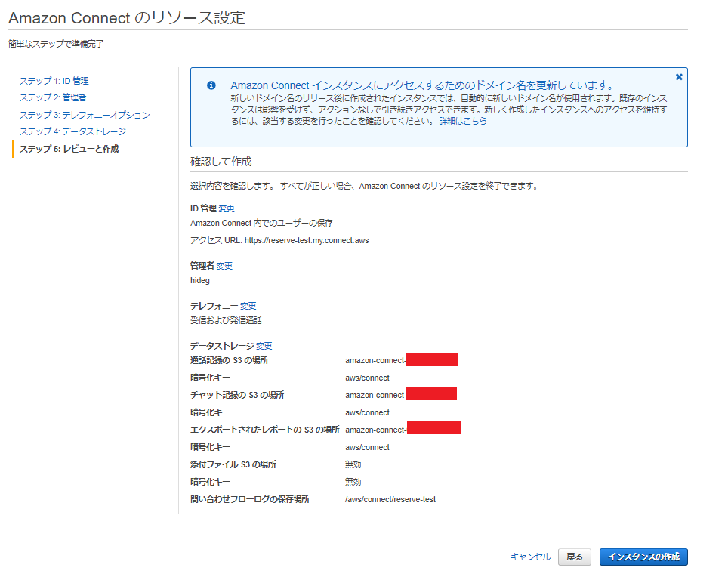Image resolution: width=728 pixels, height=580 pixels.
Task: Go to ステップ 3: テレフォニーオプション
Action: click(x=85, y=115)
